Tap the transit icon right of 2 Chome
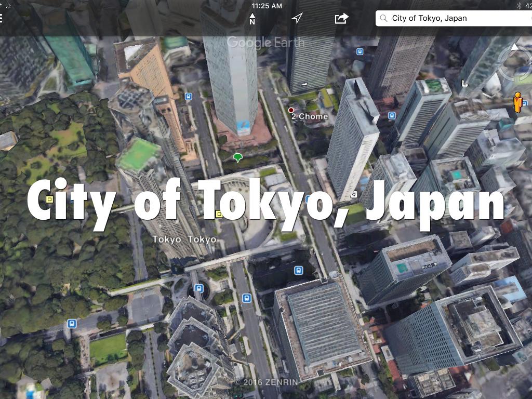The height and width of the screenshot is (399, 532). coord(392,115)
